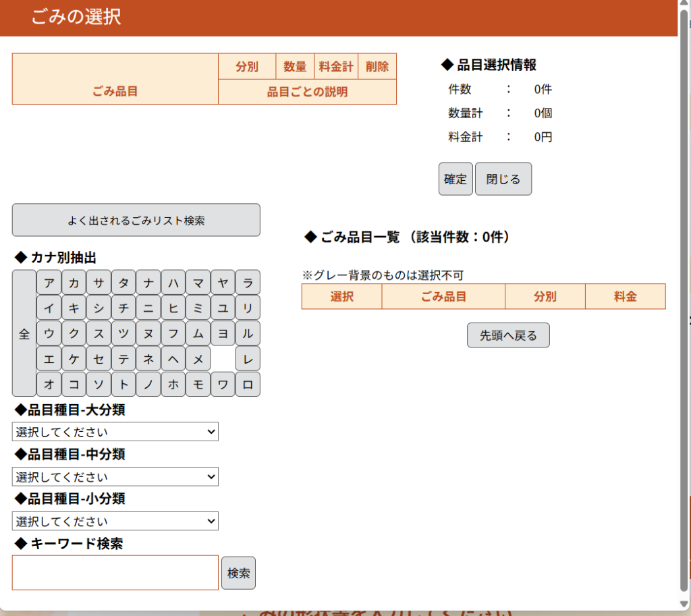The image size is (691, 616).
Task: Select the カ kana filter button
Action: point(74,283)
